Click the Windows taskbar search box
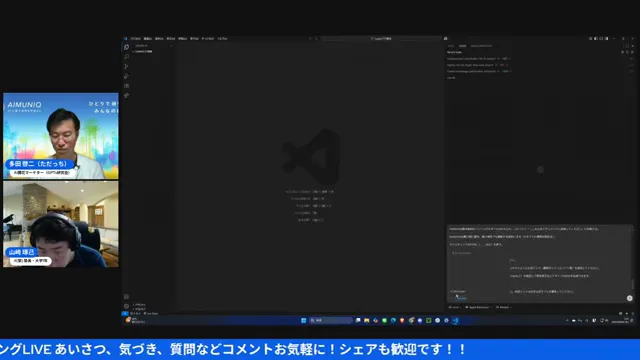 point(331,320)
